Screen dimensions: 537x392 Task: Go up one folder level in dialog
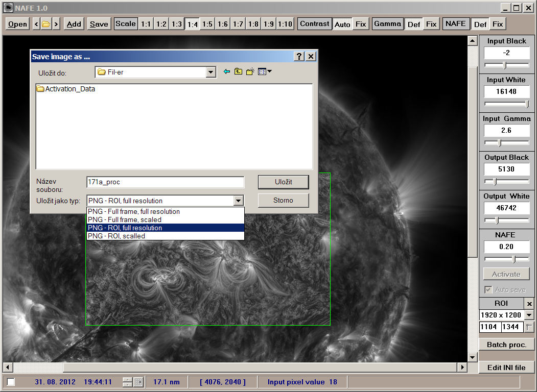[238, 72]
